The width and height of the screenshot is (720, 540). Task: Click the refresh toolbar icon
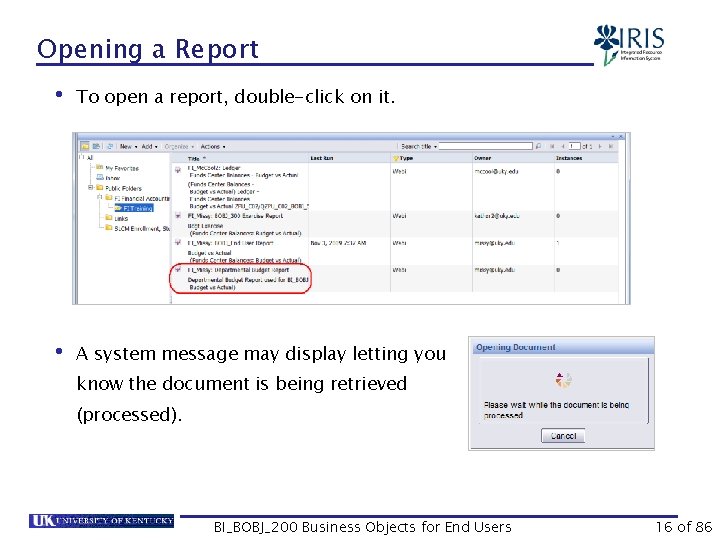pos(110,146)
